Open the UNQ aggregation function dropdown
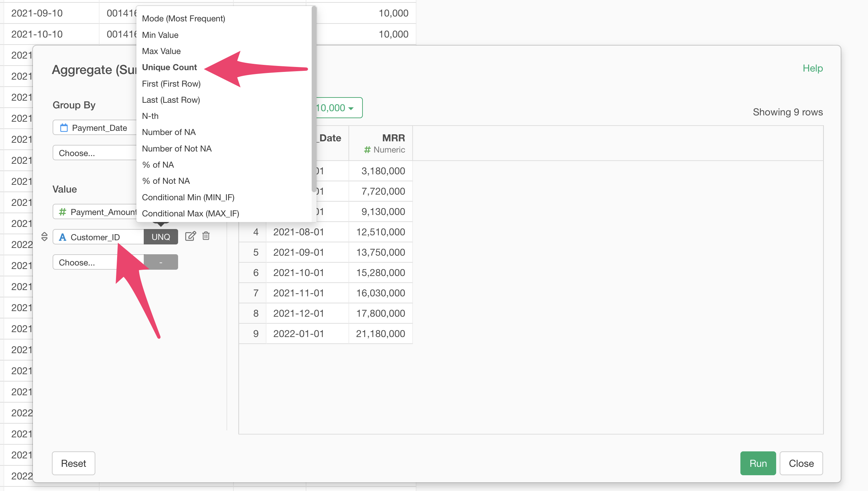 coord(161,237)
